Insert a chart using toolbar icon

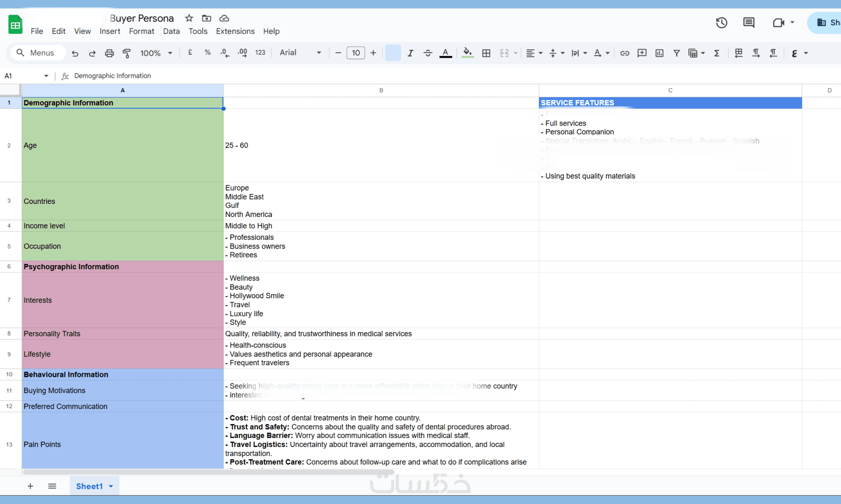pos(659,53)
